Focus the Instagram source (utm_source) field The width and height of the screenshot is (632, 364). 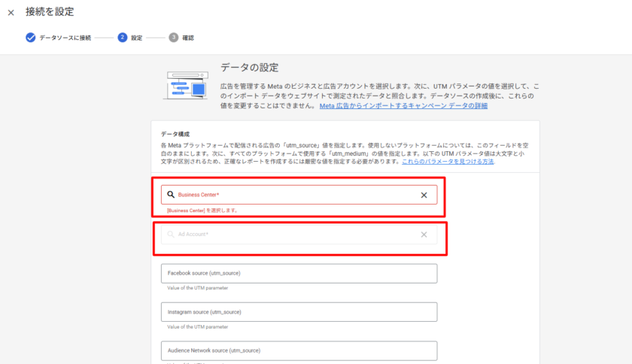tap(299, 312)
